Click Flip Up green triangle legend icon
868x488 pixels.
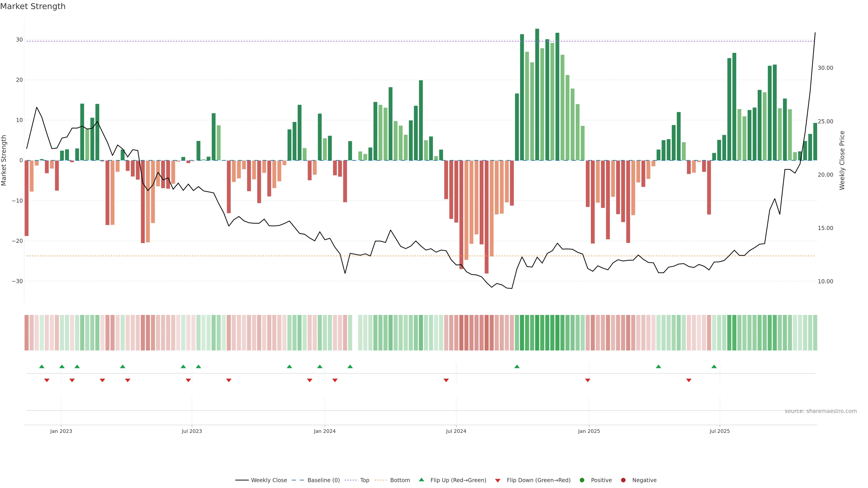pos(421,480)
